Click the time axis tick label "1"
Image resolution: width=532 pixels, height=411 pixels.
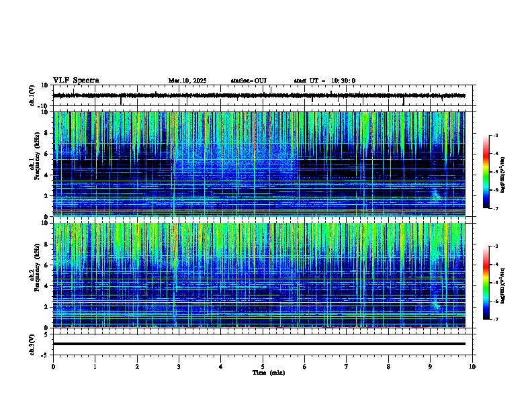click(x=95, y=367)
